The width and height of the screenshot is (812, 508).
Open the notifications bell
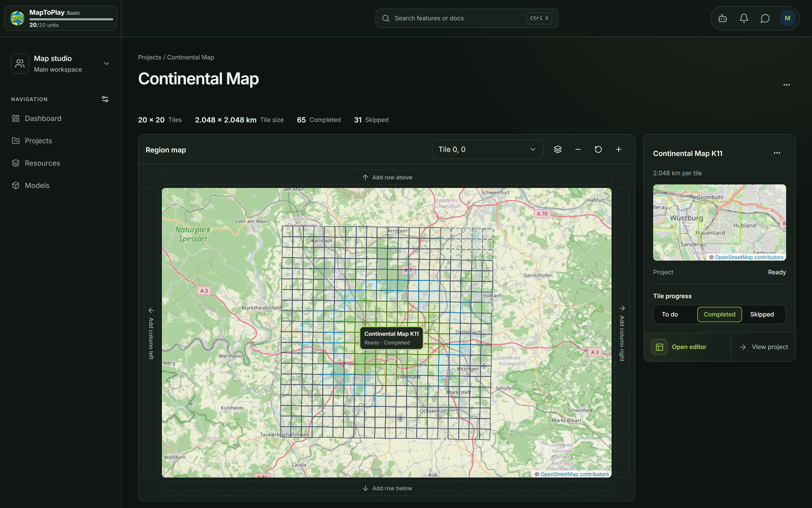[744, 19]
